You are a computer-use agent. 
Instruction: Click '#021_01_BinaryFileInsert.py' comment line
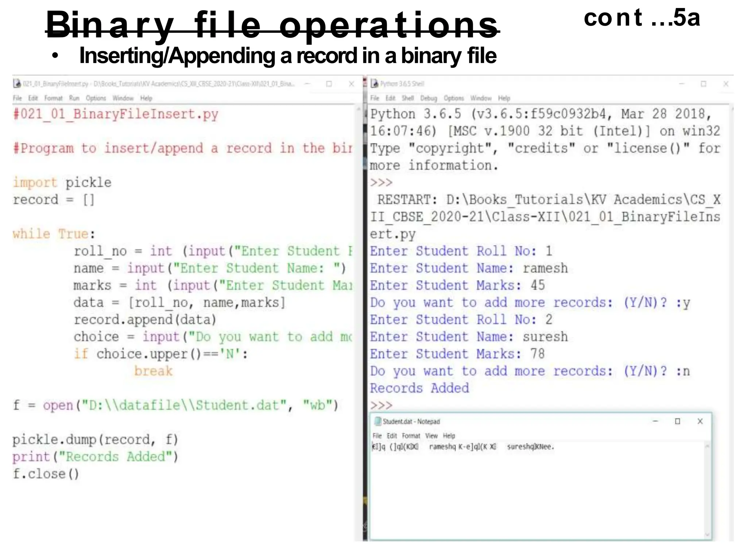point(116,114)
